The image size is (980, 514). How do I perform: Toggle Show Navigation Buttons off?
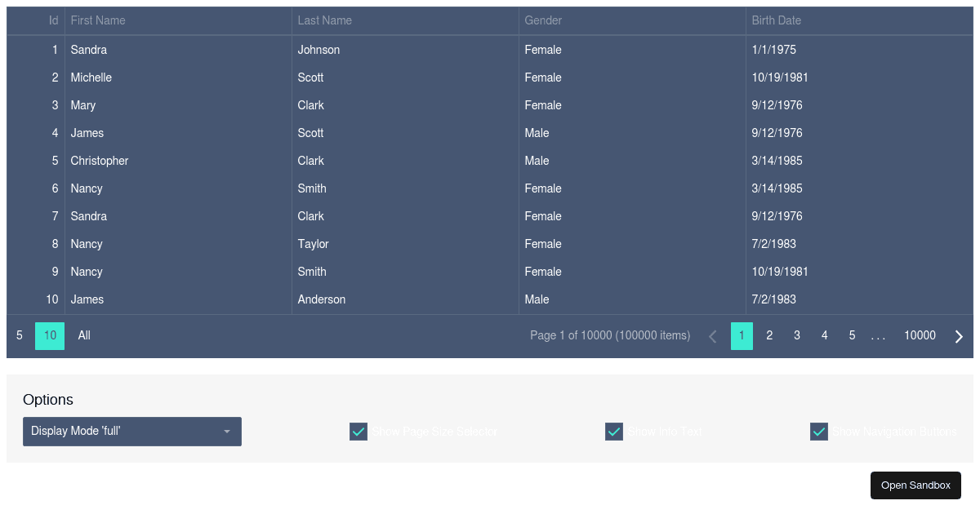click(x=819, y=431)
